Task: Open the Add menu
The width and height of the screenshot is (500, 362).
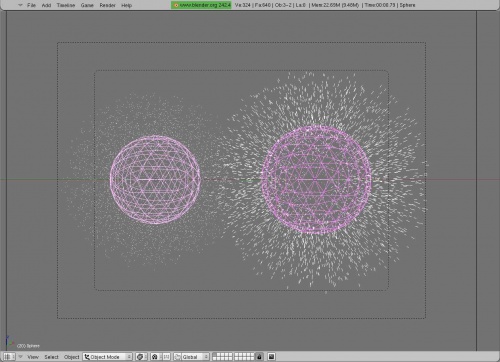Action: click(x=46, y=5)
